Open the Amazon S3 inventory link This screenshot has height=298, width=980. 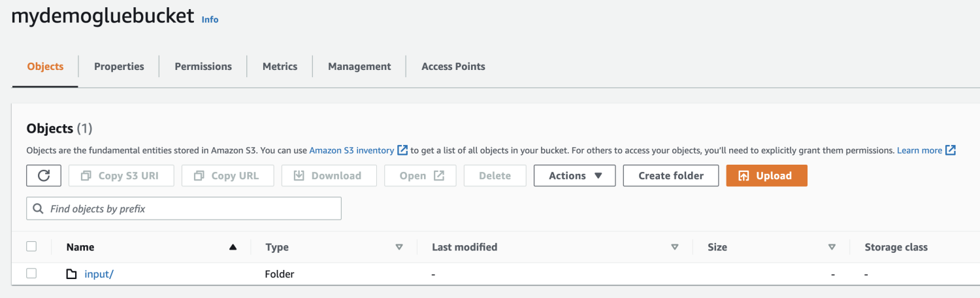pyautogui.click(x=351, y=150)
